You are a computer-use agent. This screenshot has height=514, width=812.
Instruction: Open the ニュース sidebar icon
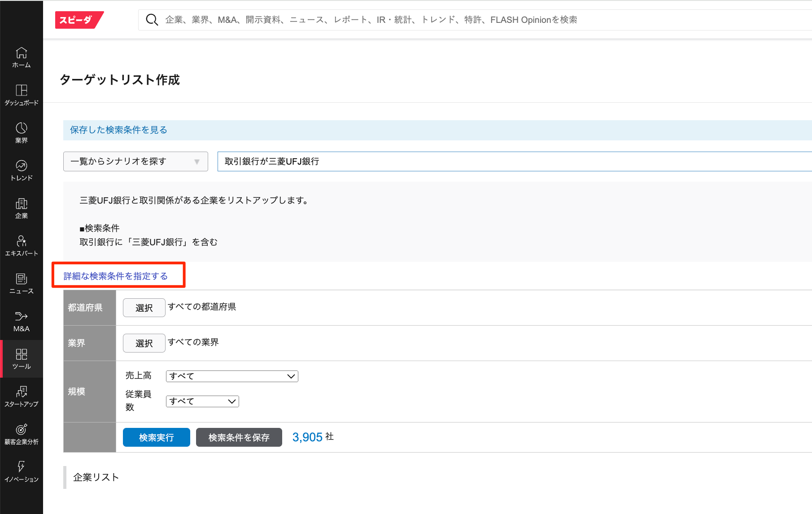tap(22, 283)
